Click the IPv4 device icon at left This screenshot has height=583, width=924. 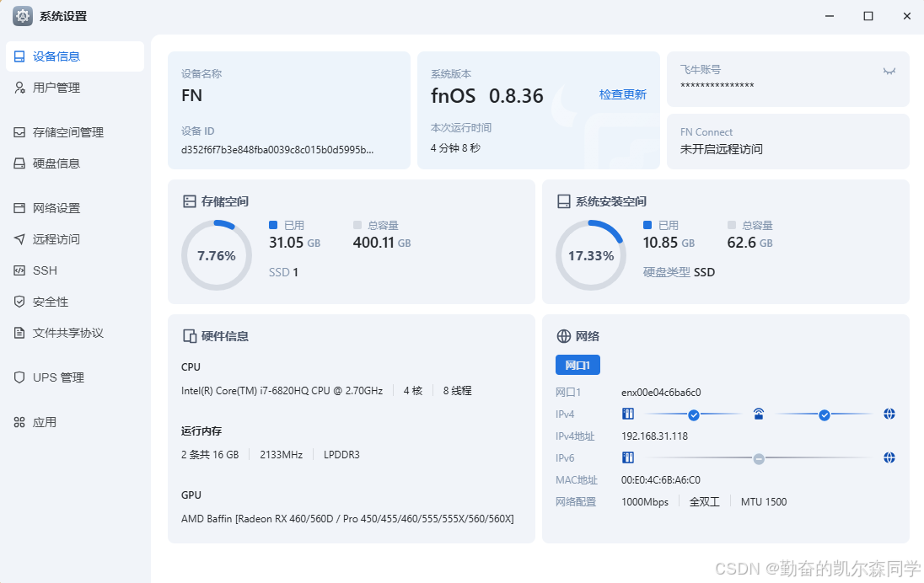pyautogui.click(x=628, y=414)
